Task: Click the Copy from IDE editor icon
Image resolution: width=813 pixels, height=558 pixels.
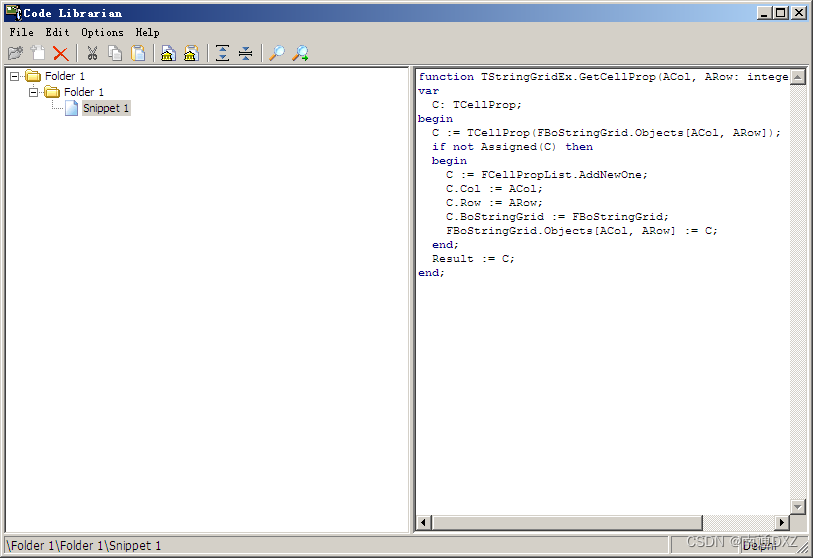Action: click(x=168, y=53)
